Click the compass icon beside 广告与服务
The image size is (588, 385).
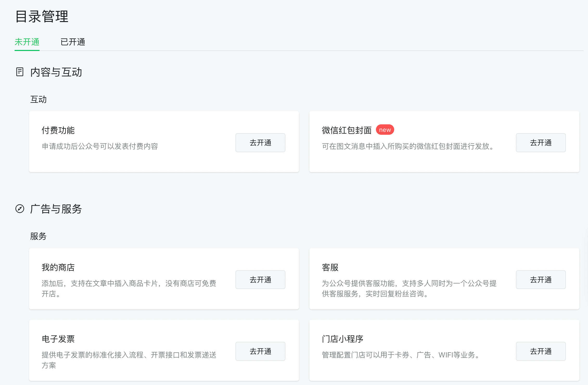[x=20, y=209]
